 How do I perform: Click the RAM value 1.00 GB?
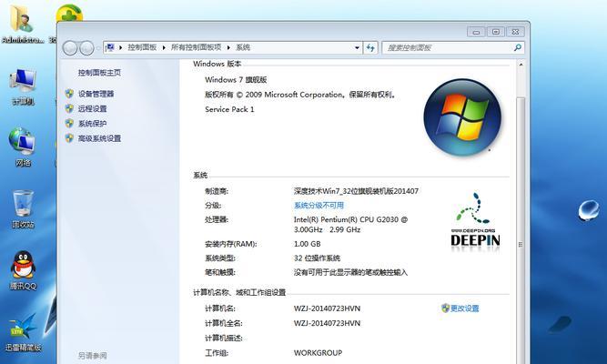(x=307, y=244)
